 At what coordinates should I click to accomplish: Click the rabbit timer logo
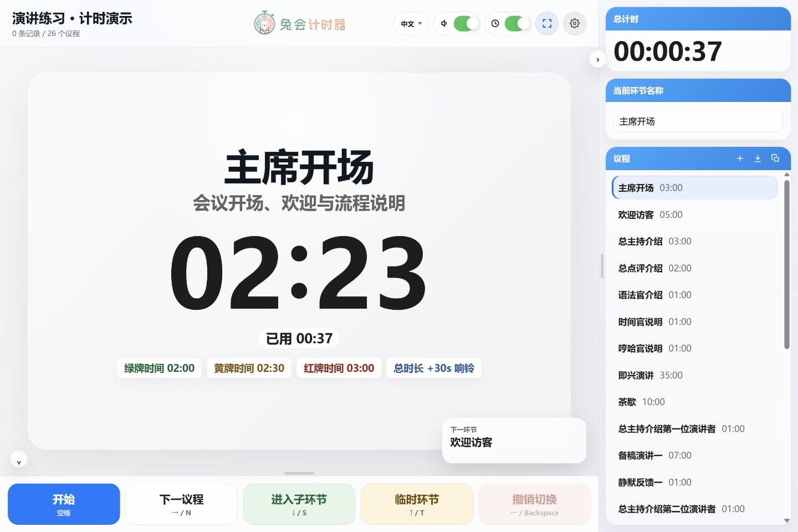point(299,23)
